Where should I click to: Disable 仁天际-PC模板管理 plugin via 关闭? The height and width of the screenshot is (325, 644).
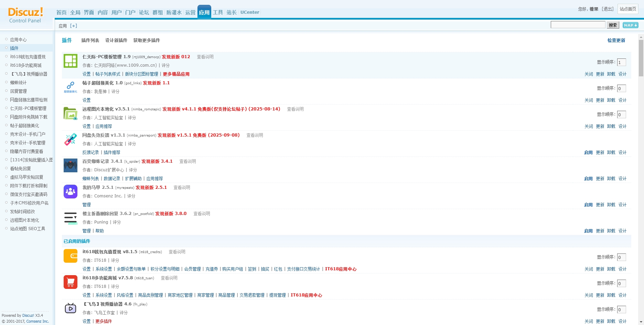pos(588,74)
